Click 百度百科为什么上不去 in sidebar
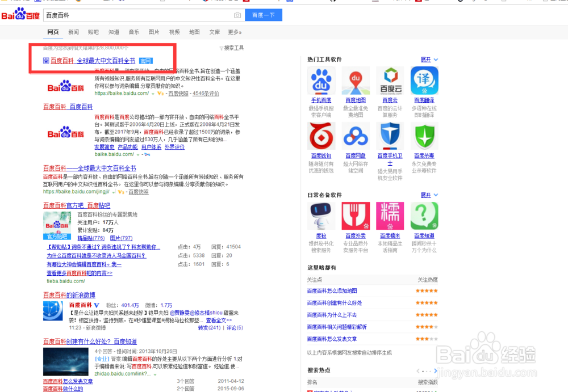 [332, 315]
